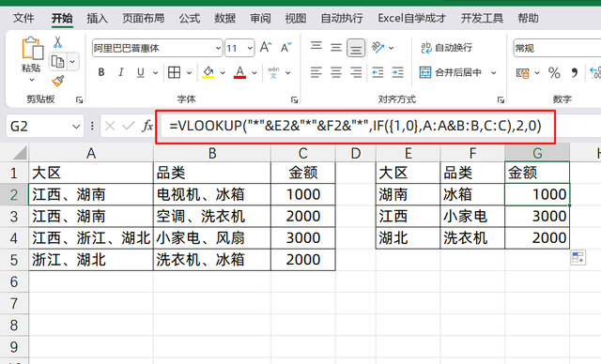Toggle 自动换行 wrap text
601x364 pixels.
tap(447, 48)
